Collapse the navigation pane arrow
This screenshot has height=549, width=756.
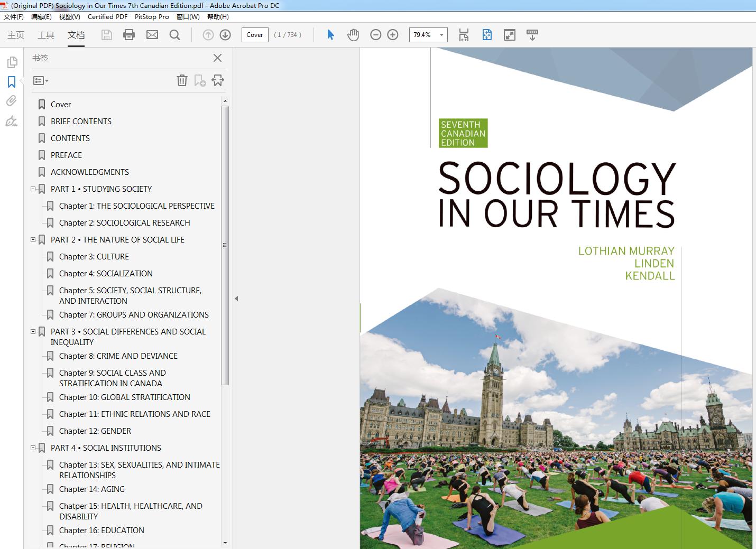pyautogui.click(x=236, y=299)
